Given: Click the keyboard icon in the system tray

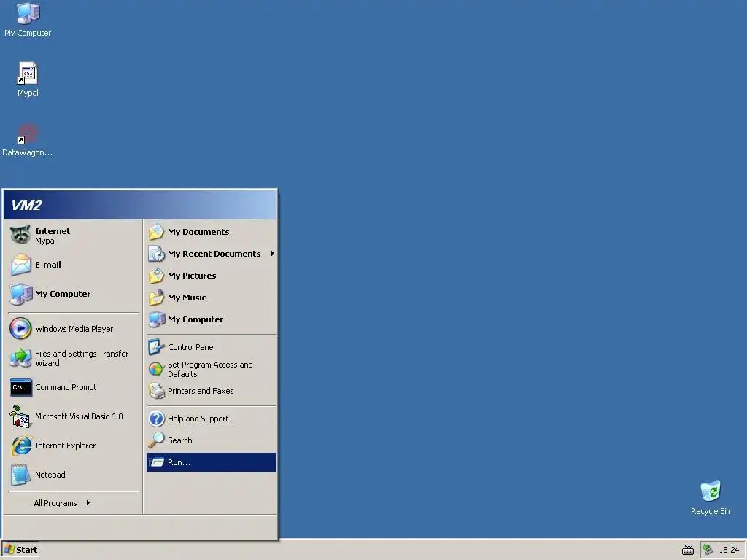Looking at the screenshot, I should click(687, 550).
